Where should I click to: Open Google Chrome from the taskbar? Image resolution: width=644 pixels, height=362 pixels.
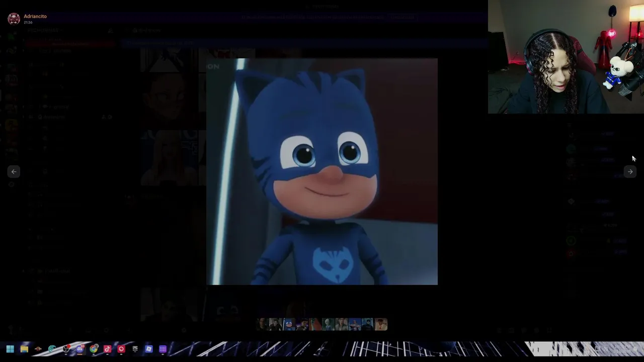tap(94, 349)
